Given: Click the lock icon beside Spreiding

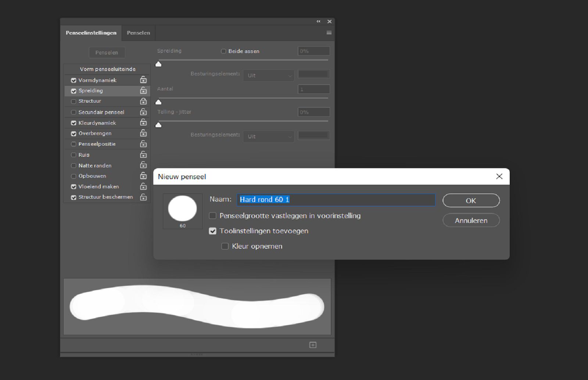Looking at the screenshot, I should coord(143,90).
